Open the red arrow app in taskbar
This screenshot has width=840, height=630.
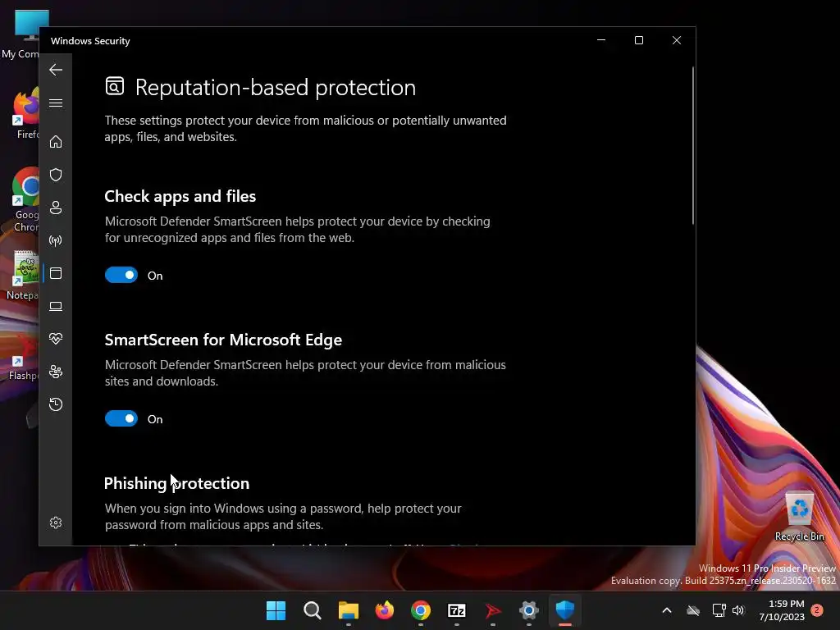tap(493, 610)
